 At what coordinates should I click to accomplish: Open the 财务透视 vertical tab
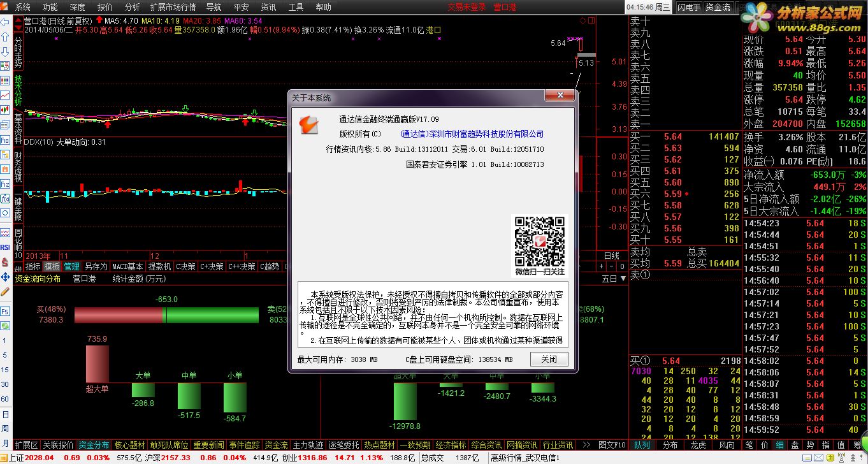tap(18, 168)
